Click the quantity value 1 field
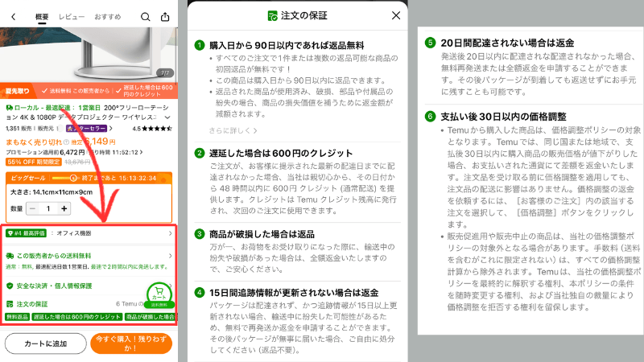 click(x=48, y=208)
